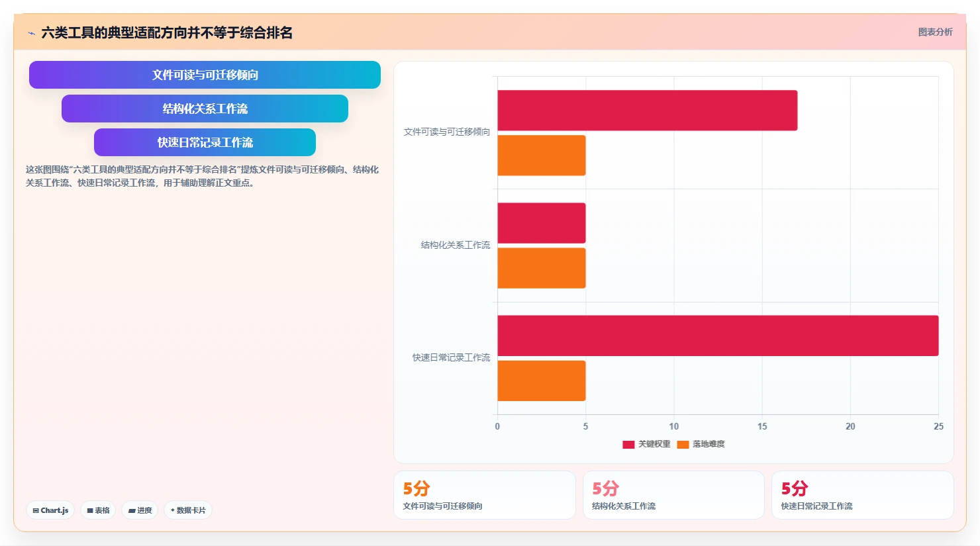The width and height of the screenshot is (980, 546).
Task: Click red bar for 快速日常记录工作流
Action: point(718,336)
